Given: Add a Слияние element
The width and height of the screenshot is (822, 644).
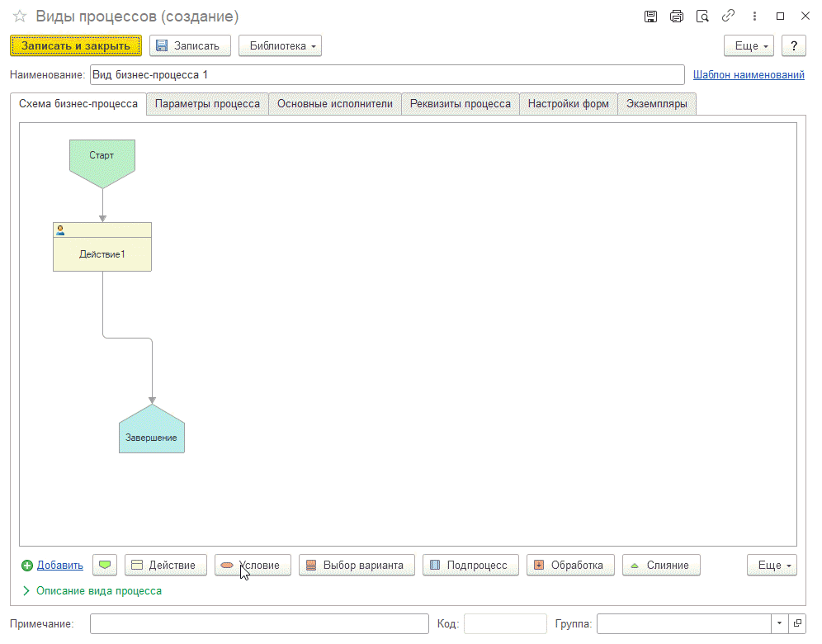Looking at the screenshot, I should tap(661, 566).
